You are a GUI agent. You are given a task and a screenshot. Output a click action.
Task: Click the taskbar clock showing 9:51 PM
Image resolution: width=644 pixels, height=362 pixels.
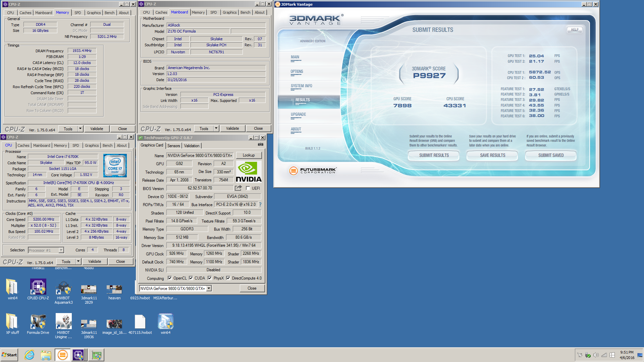[627, 355]
